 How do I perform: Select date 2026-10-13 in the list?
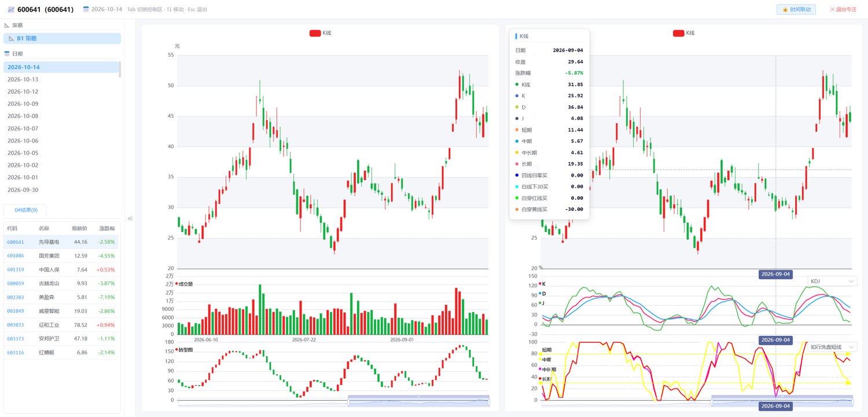coord(60,79)
